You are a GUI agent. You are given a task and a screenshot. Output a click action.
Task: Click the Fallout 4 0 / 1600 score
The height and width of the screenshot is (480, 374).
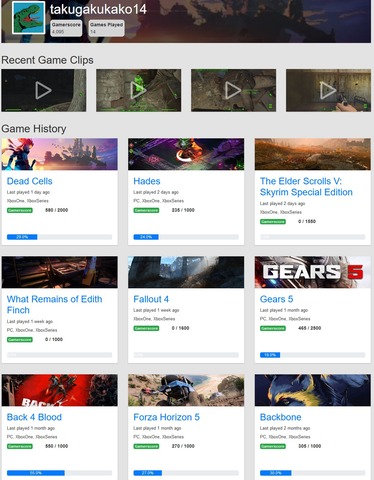180,328
